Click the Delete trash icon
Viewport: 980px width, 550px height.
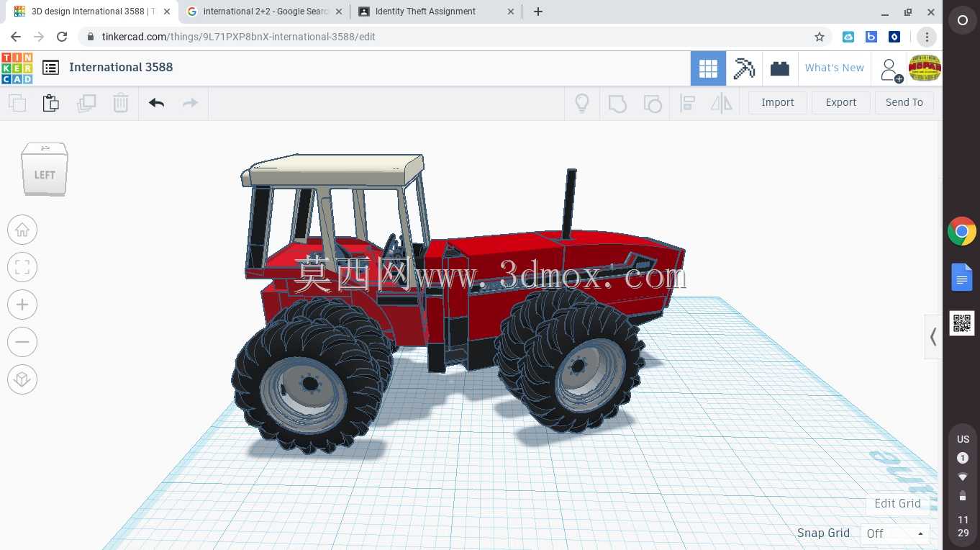point(121,103)
